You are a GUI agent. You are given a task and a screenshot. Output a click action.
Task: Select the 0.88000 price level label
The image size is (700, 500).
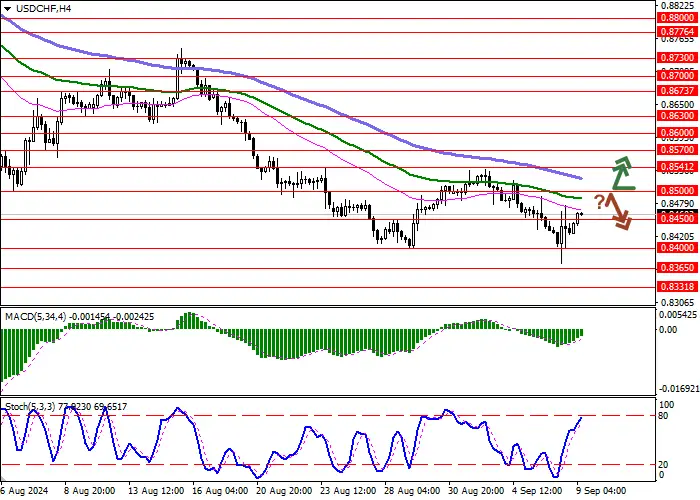677,18
